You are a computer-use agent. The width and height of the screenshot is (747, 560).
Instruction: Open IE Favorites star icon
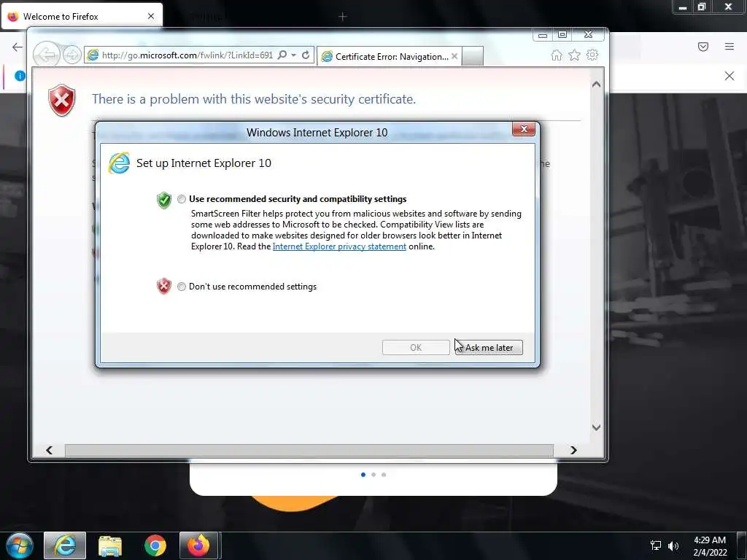[575, 55]
